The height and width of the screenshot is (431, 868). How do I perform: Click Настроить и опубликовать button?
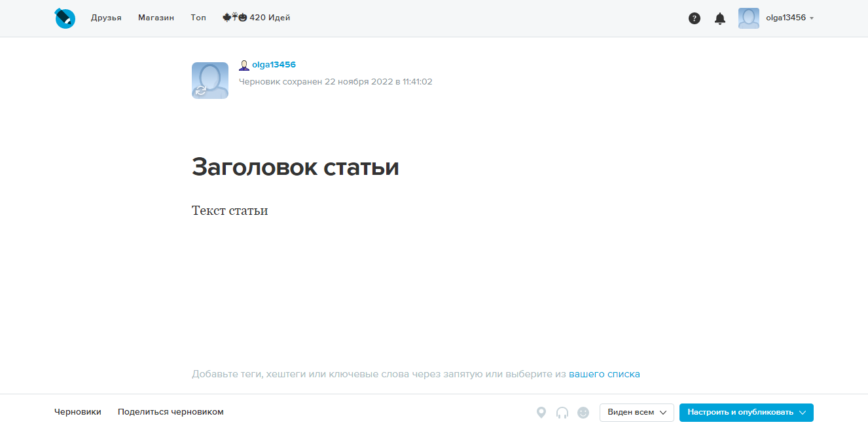click(746, 413)
